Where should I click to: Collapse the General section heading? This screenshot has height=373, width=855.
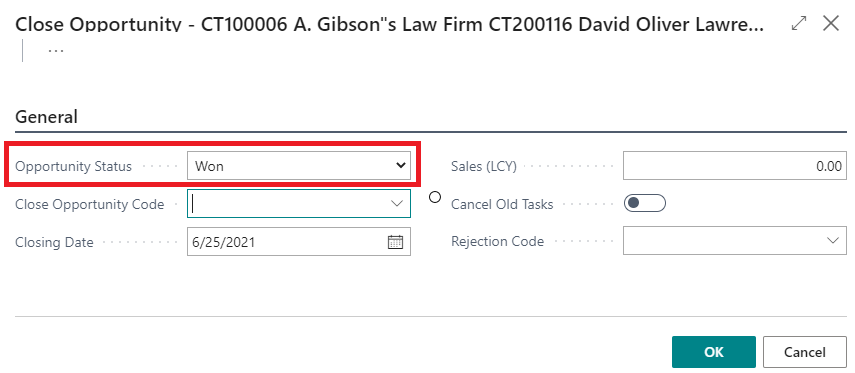46,117
